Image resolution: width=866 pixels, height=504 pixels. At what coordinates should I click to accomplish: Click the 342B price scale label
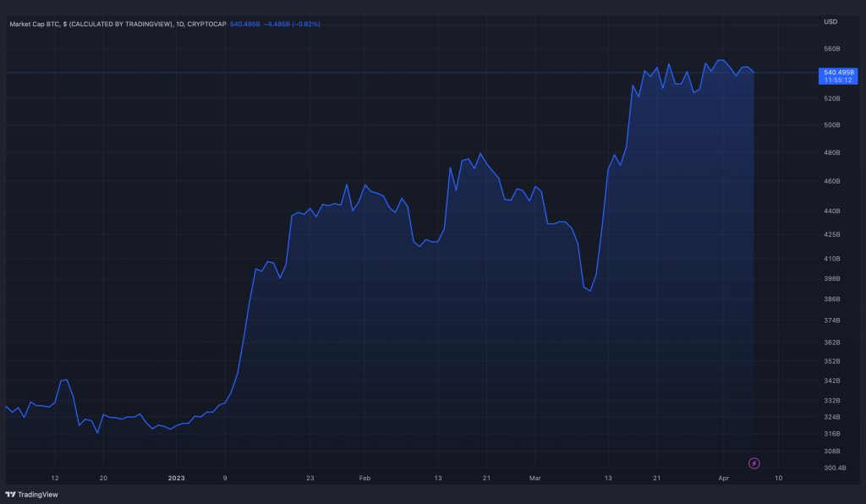coord(831,381)
